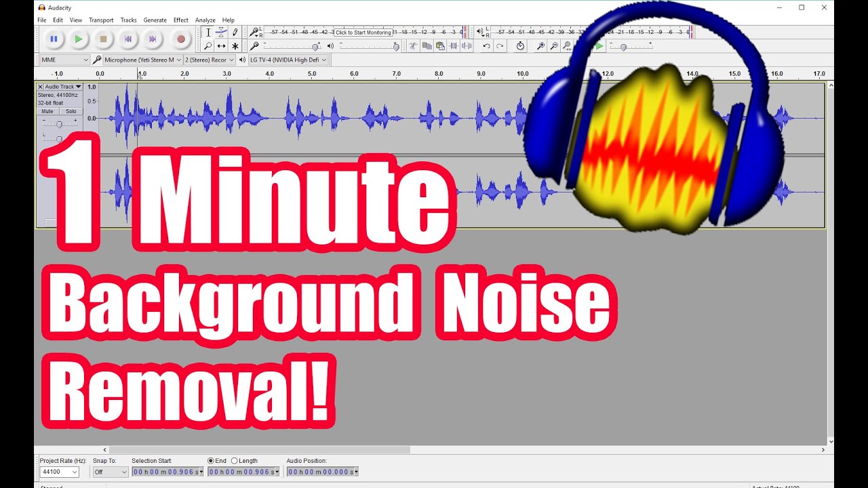Open the Sync-Lock tracks clock icon
Viewport: 868px width, 488px height.
[x=520, y=46]
